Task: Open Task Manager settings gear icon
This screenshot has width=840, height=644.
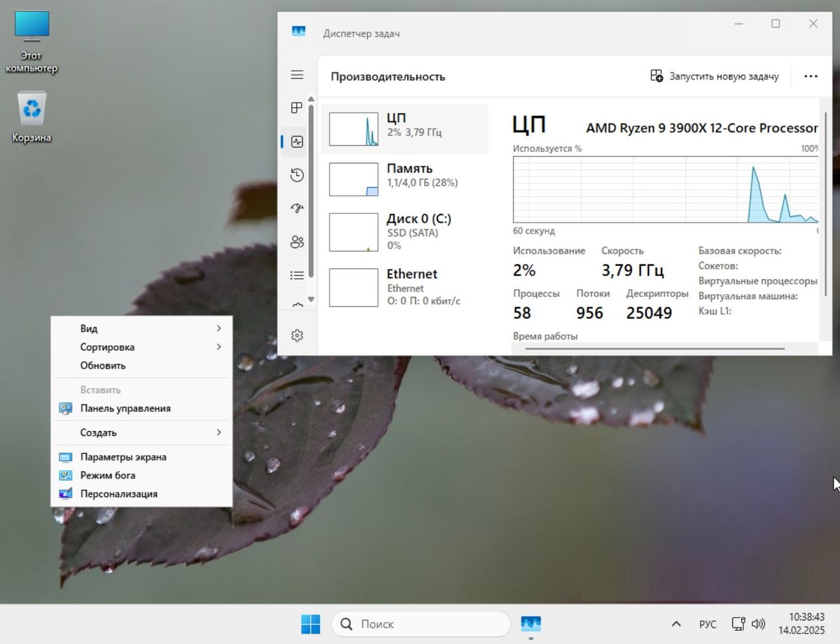Action: (297, 336)
